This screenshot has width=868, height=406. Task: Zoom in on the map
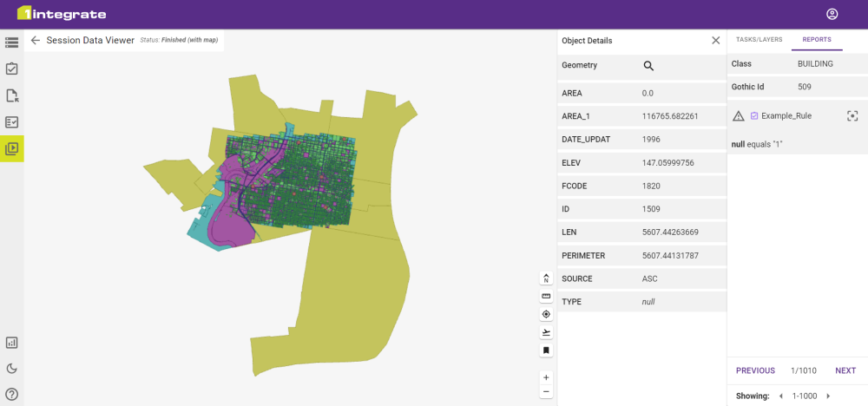pyautogui.click(x=546, y=377)
